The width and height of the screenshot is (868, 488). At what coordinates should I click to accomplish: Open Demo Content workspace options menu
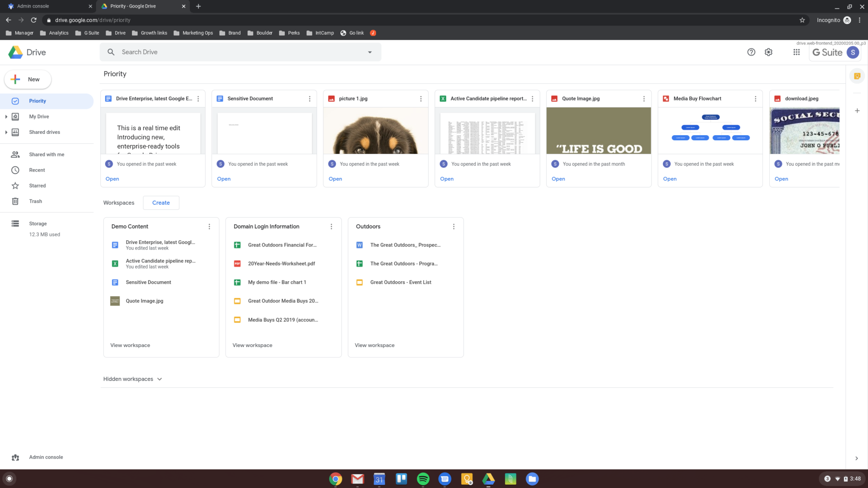tap(209, 227)
